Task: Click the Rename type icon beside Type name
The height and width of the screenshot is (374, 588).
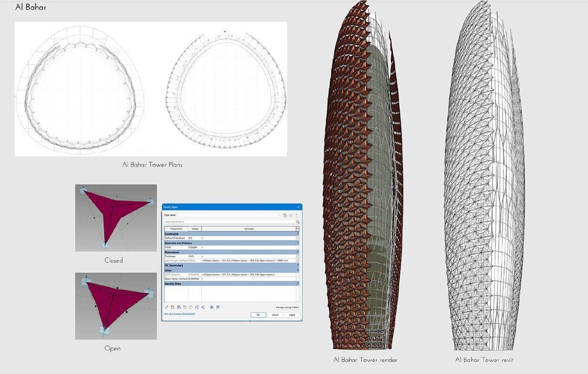Action: (x=291, y=215)
